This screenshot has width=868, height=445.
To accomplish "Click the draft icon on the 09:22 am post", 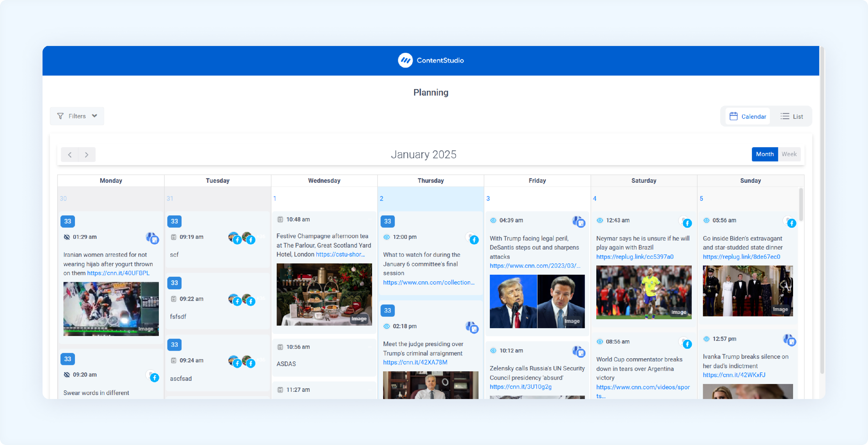I will click(x=174, y=299).
